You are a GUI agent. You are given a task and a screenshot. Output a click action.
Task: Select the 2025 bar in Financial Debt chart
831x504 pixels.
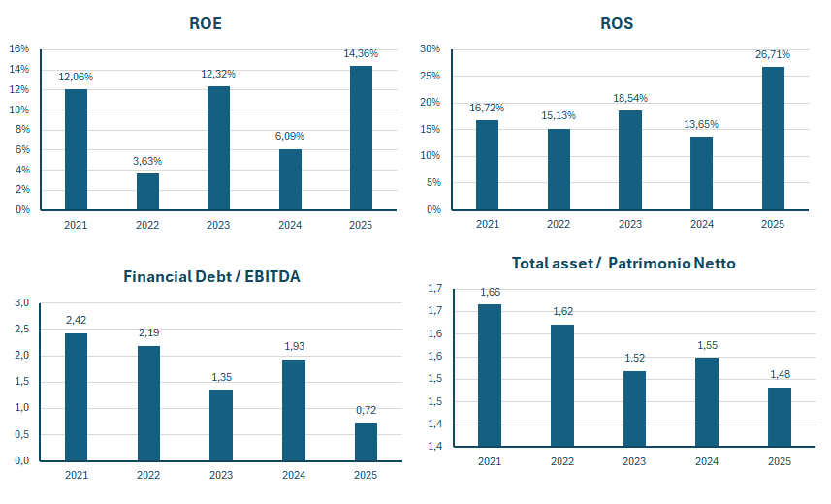(x=366, y=441)
